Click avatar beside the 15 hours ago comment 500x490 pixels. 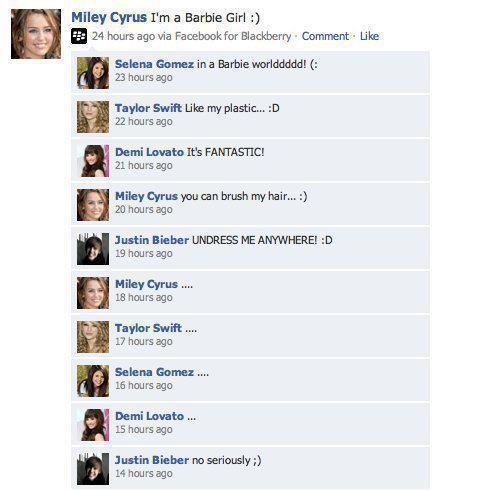pos(93,425)
